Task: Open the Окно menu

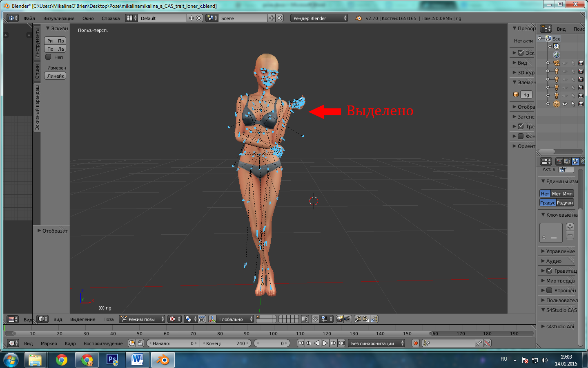Action: (88, 18)
